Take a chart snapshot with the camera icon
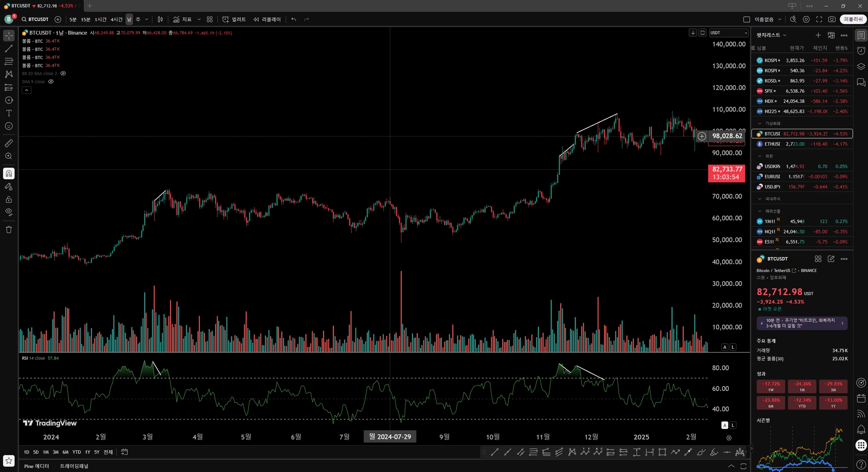Viewport: 868px width, 472px height. tap(832, 19)
